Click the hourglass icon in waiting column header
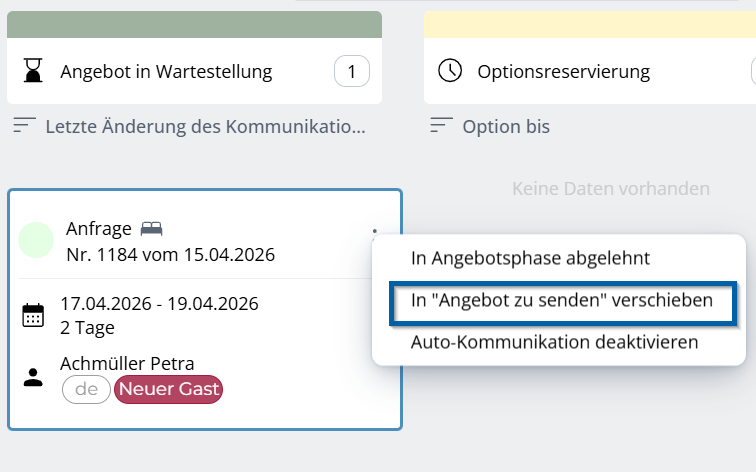 34,71
